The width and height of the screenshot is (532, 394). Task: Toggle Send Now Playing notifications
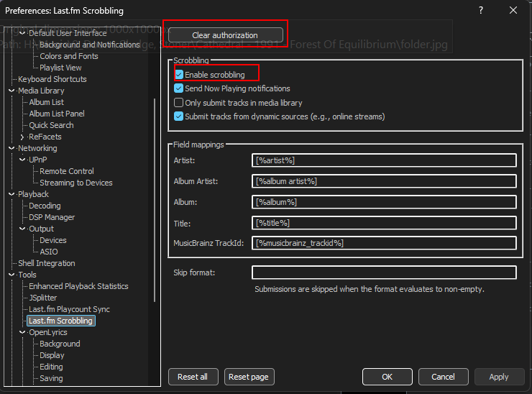click(x=179, y=88)
